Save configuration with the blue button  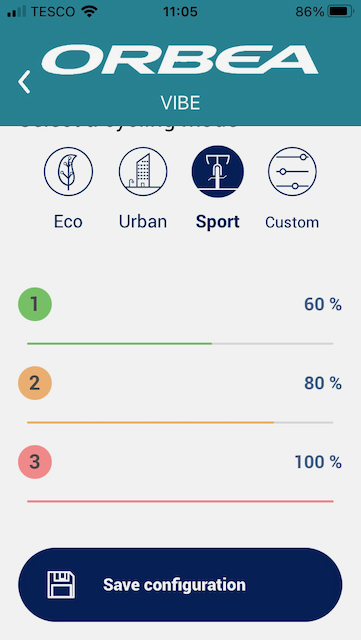point(180,585)
